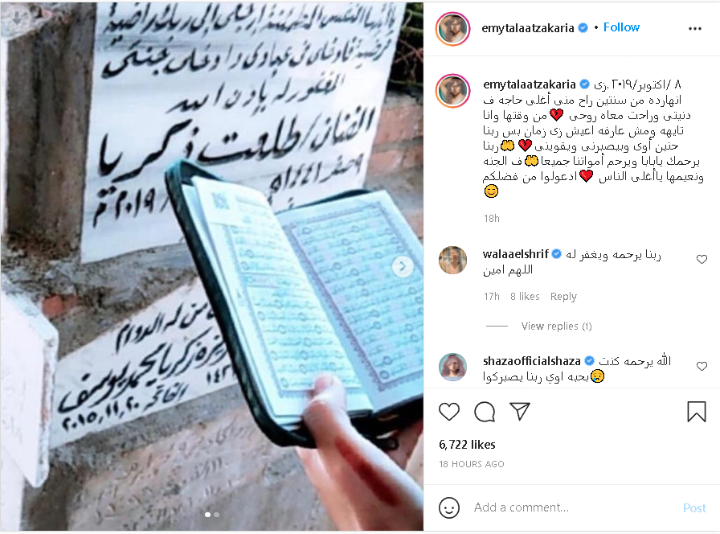This screenshot has width=720, height=534.
Task: Go to next photo with carousel arrow
Action: (x=403, y=266)
